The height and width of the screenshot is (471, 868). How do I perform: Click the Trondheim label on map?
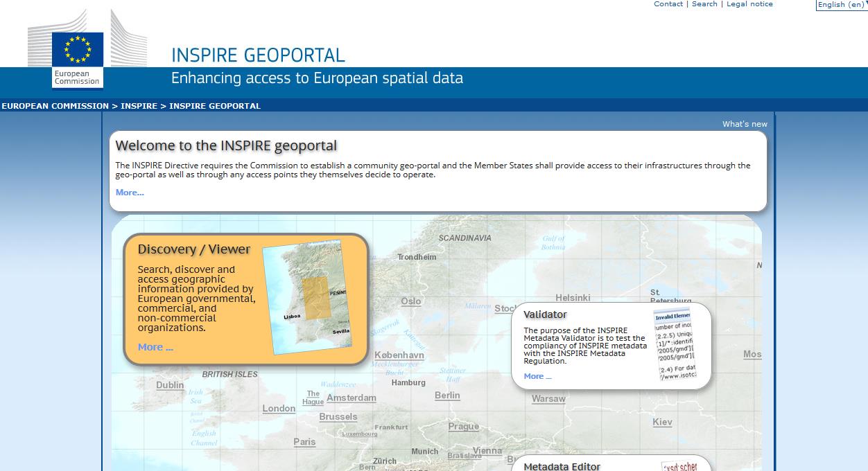tap(417, 257)
